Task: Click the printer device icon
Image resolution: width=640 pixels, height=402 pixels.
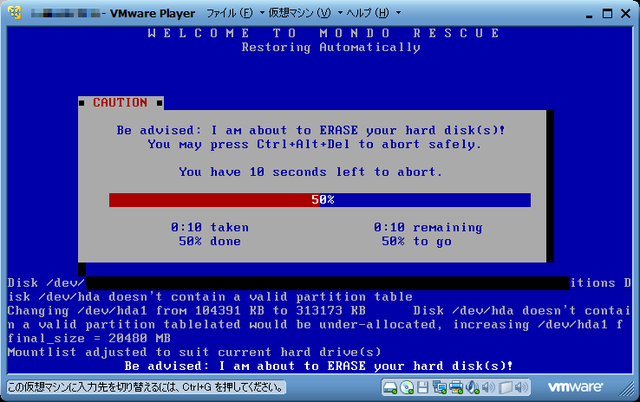Action: click(456, 387)
